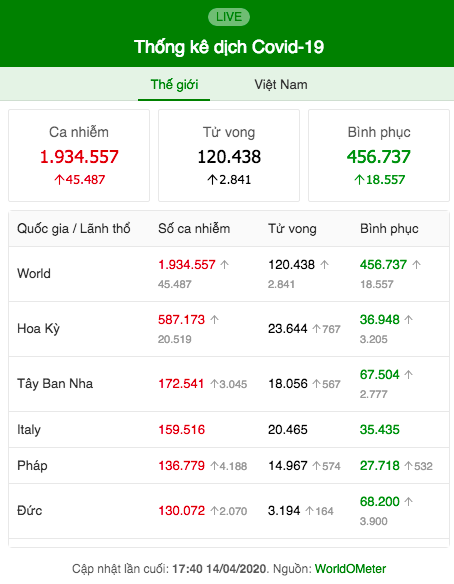The image size is (454, 584).
Task: Open the Việt Nam tab
Action: pyautogui.click(x=281, y=85)
